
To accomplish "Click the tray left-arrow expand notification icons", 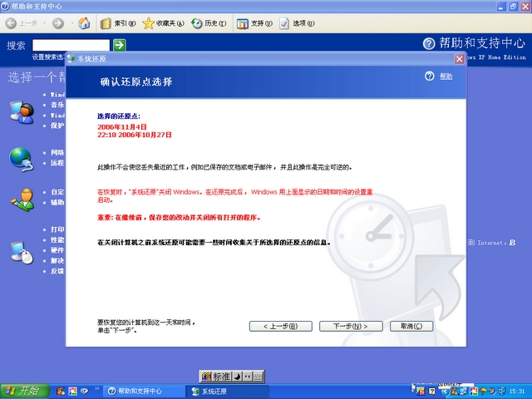I will pyautogui.click(x=444, y=392).
